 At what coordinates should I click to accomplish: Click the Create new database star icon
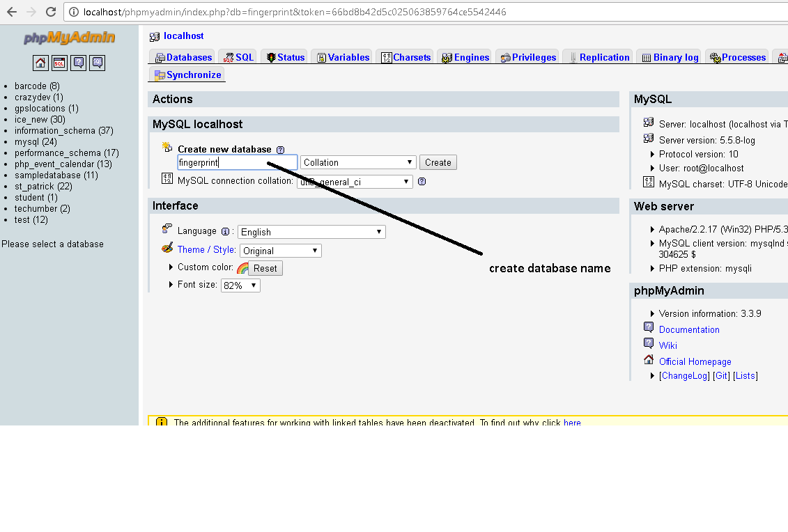pos(167,147)
